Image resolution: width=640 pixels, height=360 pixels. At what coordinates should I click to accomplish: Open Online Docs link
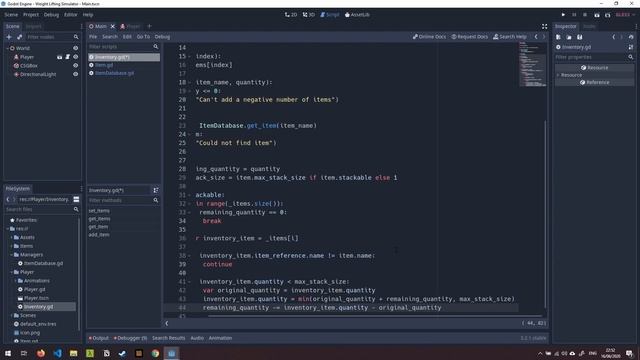[x=429, y=37]
